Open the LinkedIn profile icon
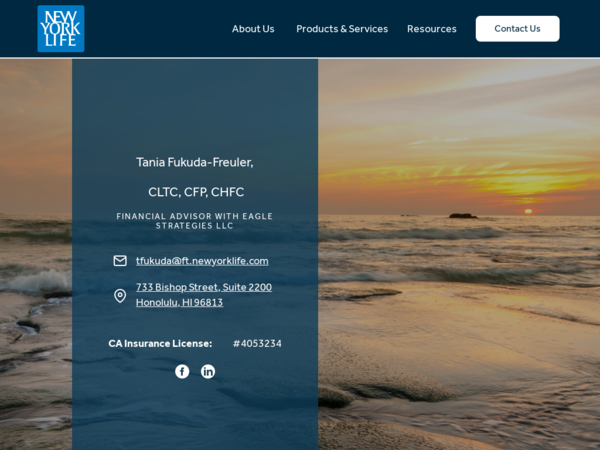The width and height of the screenshot is (600, 450). (x=208, y=372)
